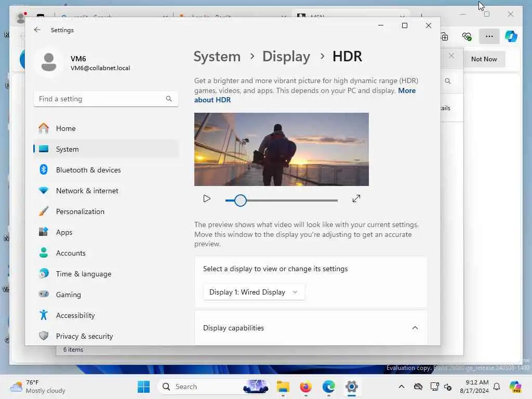
Task: Open the clock showing 9:12 AM
Action: click(x=474, y=387)
